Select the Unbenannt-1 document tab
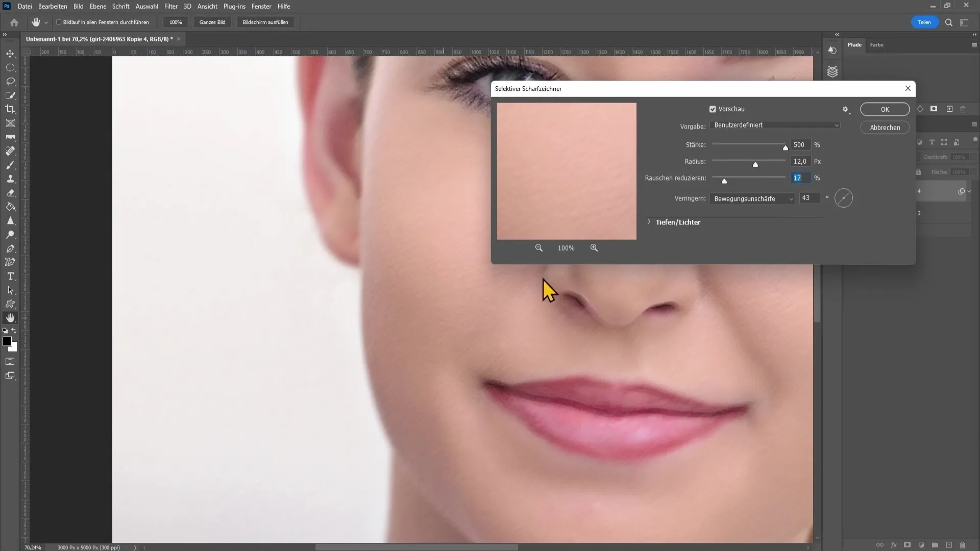Image resolution: width=980 pixels, height=551 pixels. coord(100,39)
